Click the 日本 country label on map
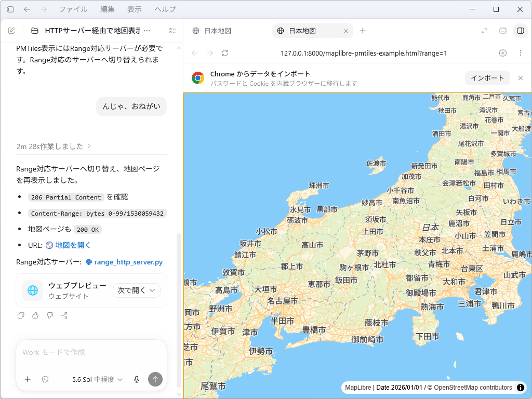Screen dimensions: 532x399 (430, 228)
